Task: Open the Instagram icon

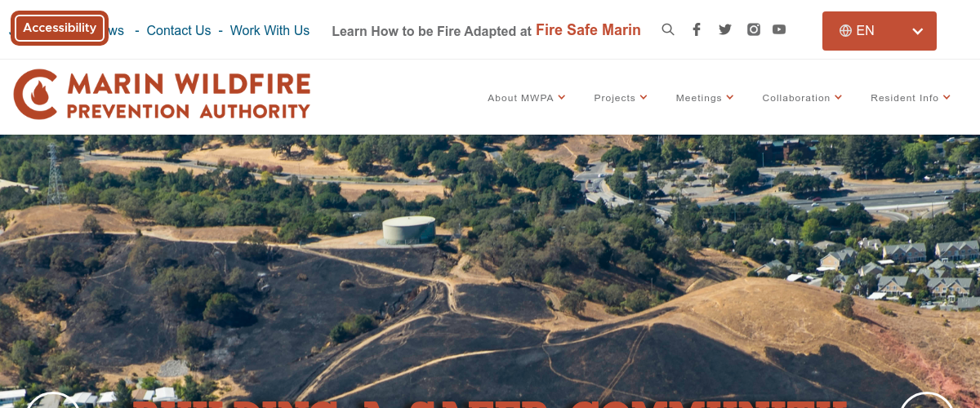Action: [x=754, y=29]
